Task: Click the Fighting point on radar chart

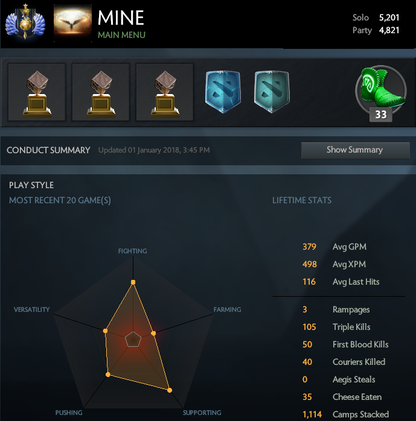Action: (133, 282)
